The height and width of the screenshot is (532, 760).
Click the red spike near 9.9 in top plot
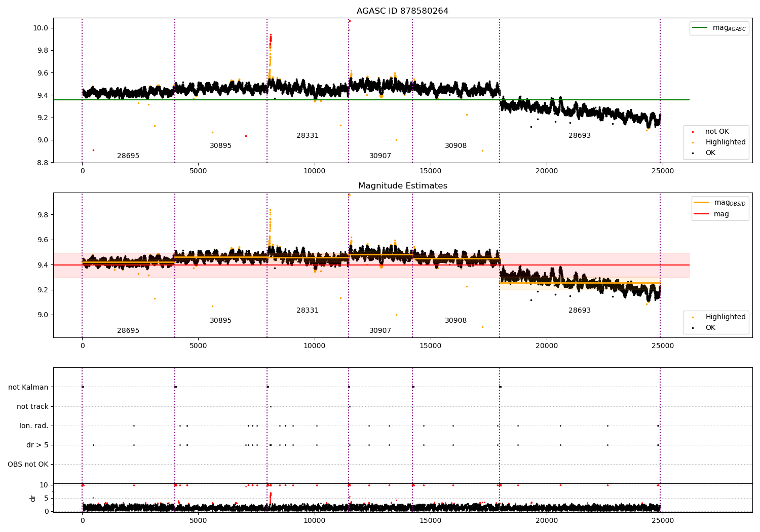pyautogui.click(x=271, y=40)
